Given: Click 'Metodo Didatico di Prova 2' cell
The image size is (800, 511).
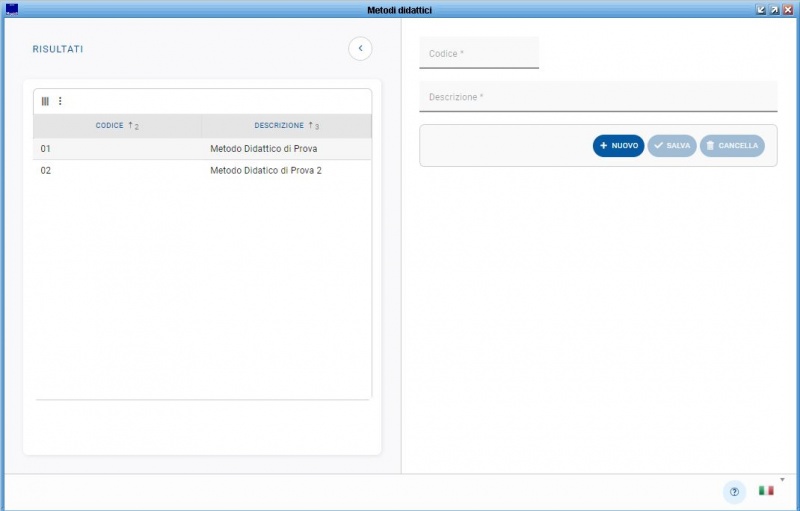Looking at the screenshot, I should pyautogui.click(x=266, y=170).
